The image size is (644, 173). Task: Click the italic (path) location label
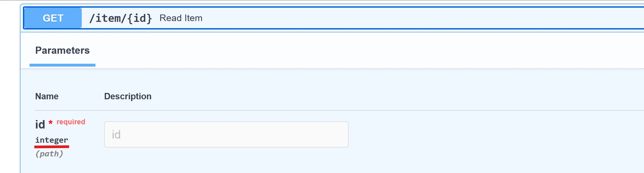(x=49, y=154)
